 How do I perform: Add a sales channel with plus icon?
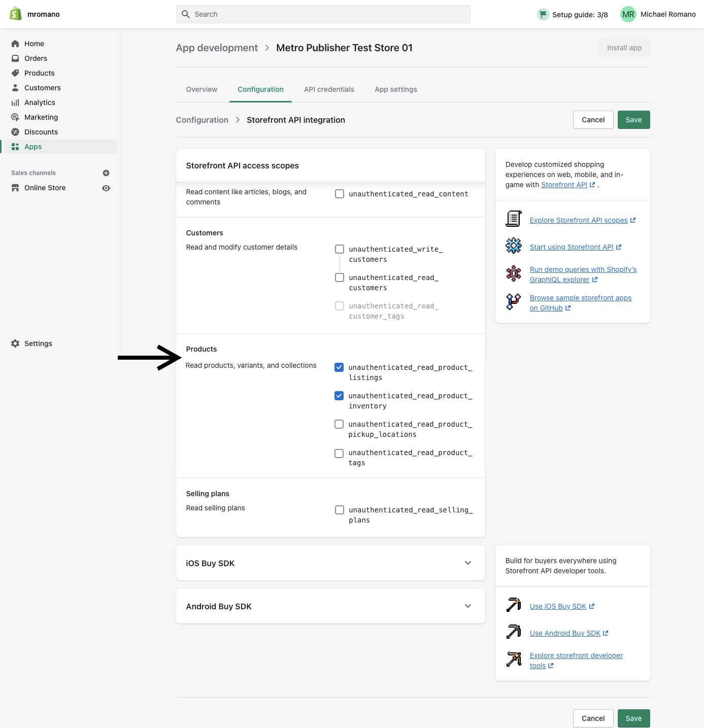106,173
